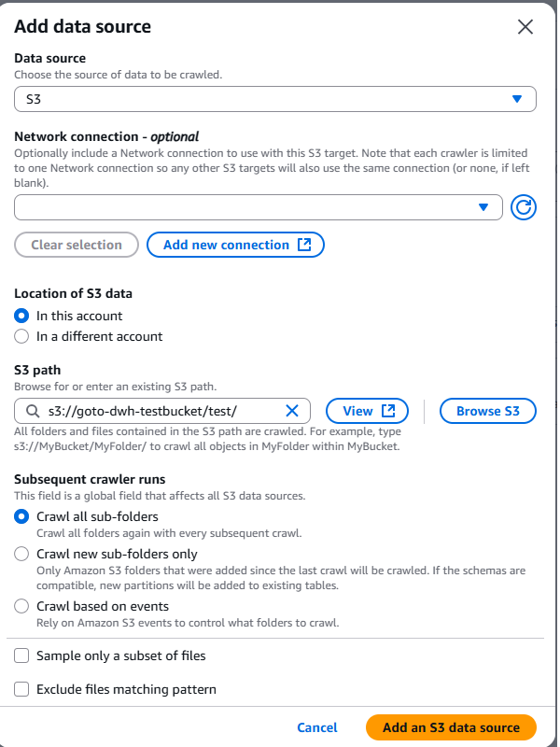The width and height of the screenshot is (560, 747).
Task: Confirm with Add an S3 data source
Action: coord(451,727)
